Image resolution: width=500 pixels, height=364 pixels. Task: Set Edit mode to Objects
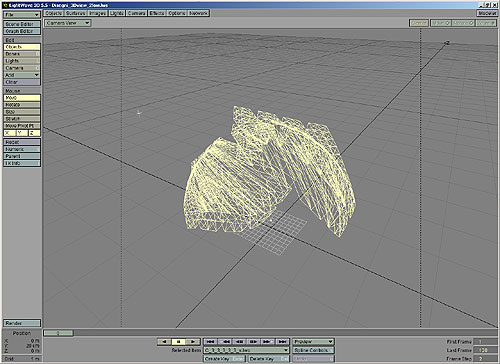22,47
